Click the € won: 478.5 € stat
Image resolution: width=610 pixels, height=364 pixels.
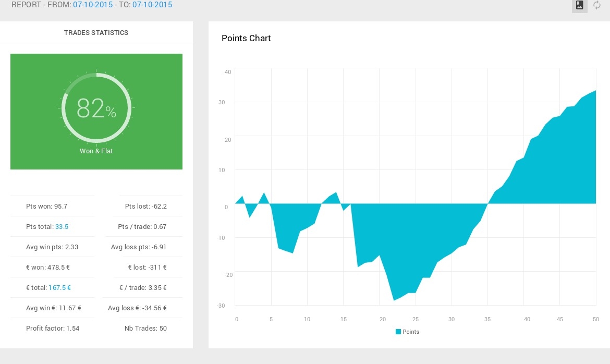coord(48,268)
